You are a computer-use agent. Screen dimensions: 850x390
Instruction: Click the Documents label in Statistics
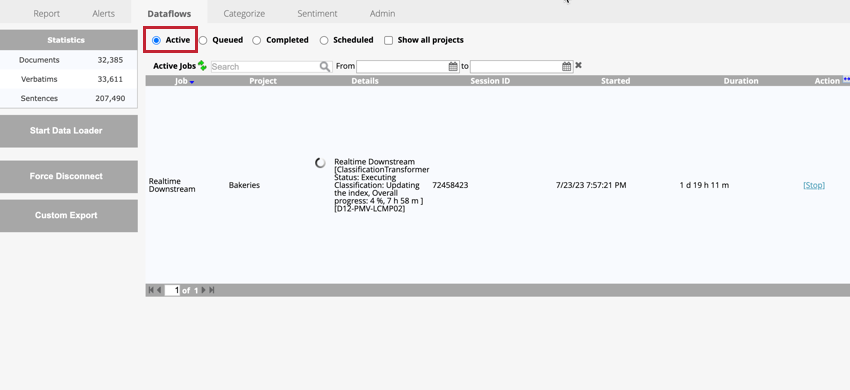point(39,60)
